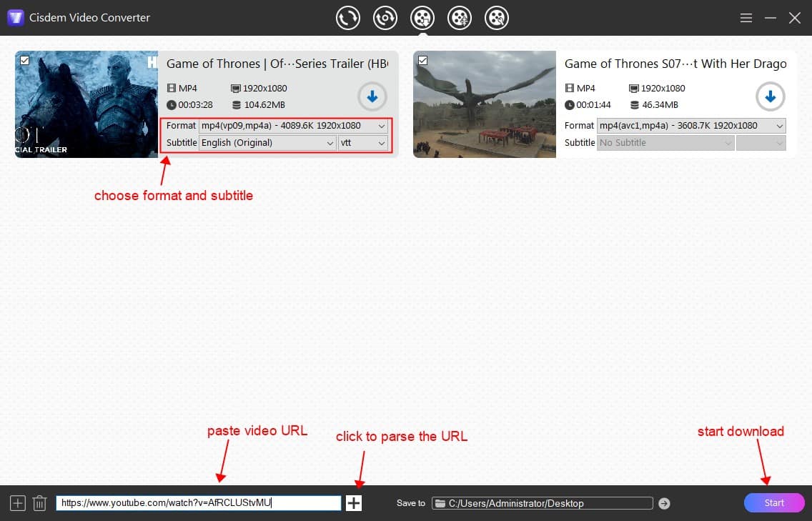Expand the second video's Format dropdown
The image size is (812, 521).
691,126
